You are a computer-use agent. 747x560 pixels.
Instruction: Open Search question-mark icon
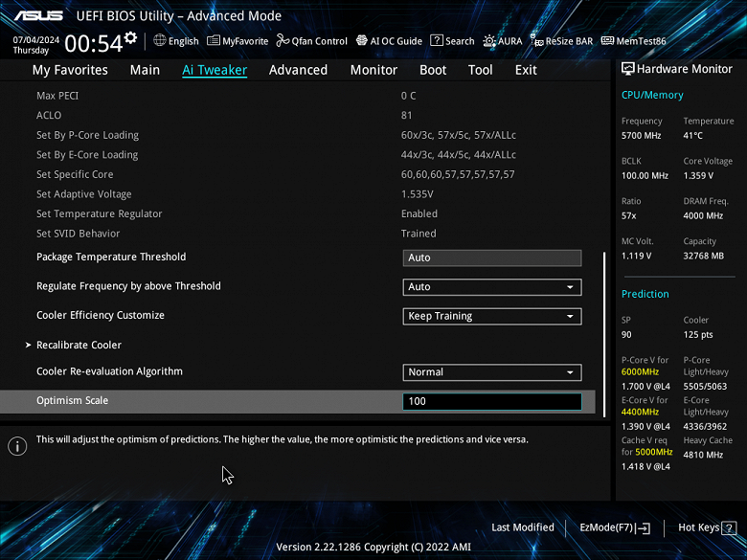click(x=437, y=40)
